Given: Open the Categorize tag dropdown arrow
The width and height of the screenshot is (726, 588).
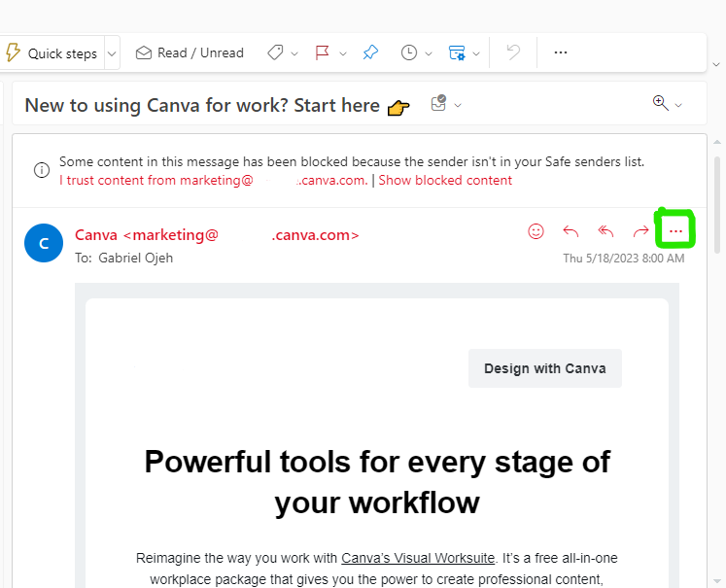Looking at the screenshot, I should [x=294, y=53].
